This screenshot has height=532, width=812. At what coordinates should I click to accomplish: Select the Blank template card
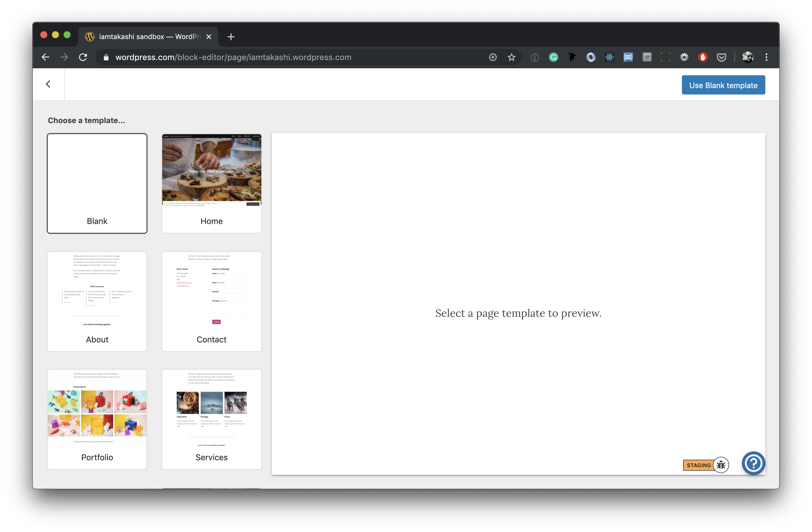[97, 183]
